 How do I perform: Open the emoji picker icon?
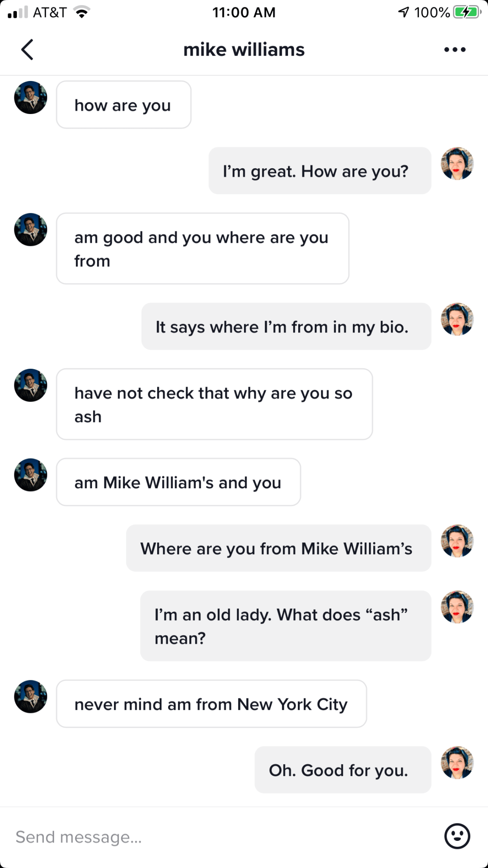coord(457,836)
